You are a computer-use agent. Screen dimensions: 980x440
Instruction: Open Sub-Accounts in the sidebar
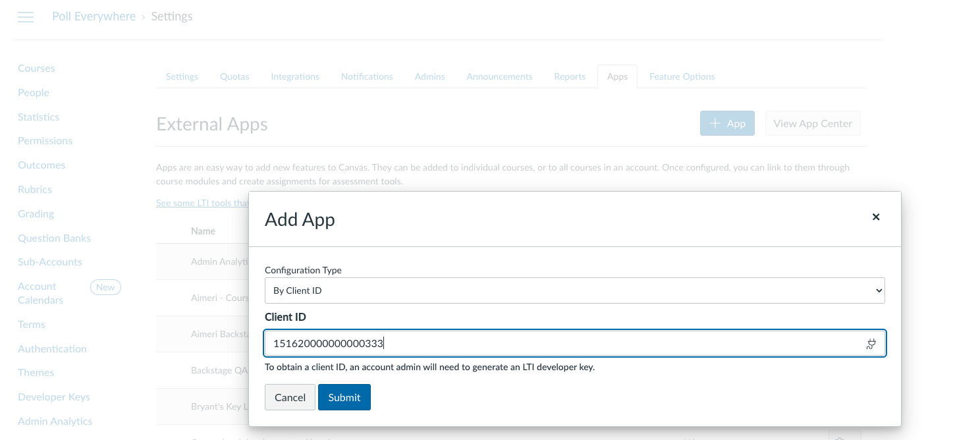50,262
